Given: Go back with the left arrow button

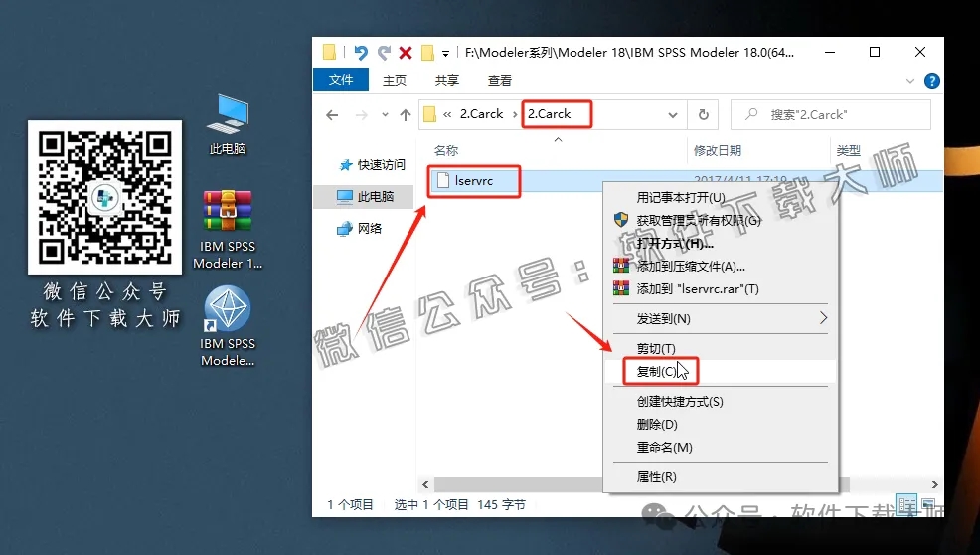Looking at the screenshot, I should coord(333,115).
